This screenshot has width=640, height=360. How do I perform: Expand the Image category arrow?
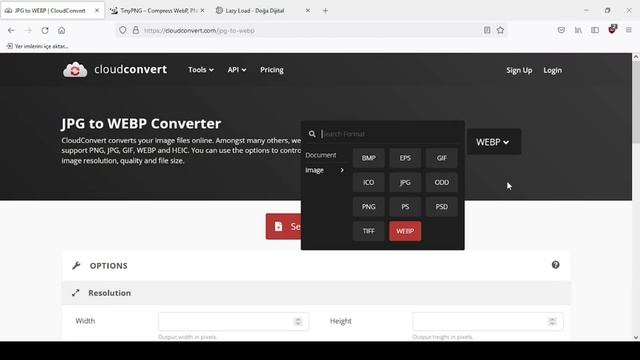[342, 170]
